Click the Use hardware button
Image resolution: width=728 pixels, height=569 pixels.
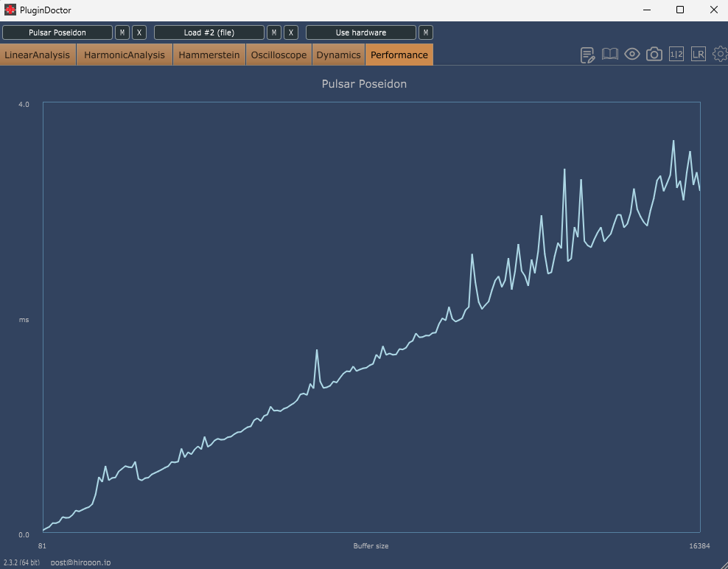361,32
